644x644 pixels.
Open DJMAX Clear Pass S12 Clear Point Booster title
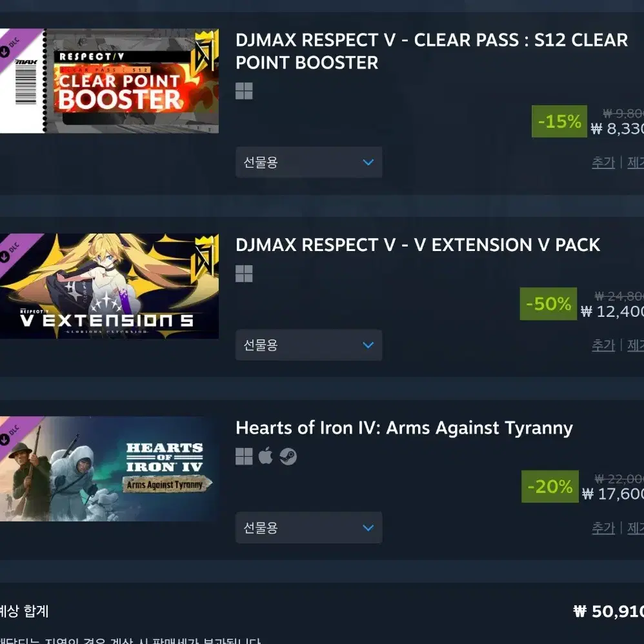tap(432, 52)
